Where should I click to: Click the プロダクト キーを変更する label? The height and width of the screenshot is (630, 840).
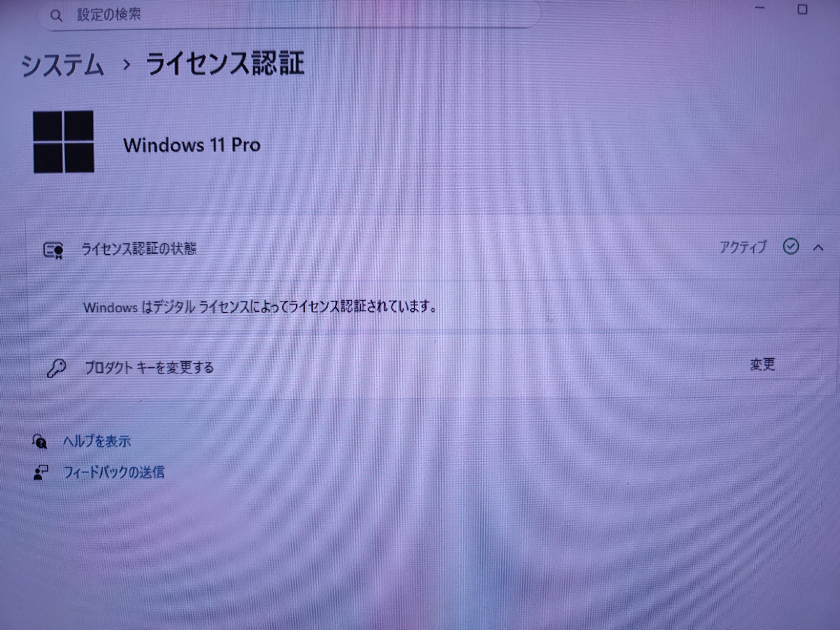point(149,367)
